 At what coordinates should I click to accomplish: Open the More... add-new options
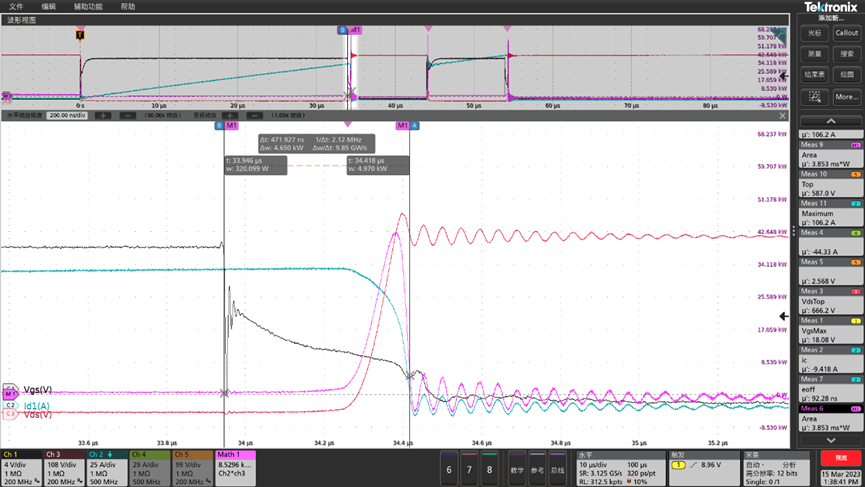pos(845,97)
